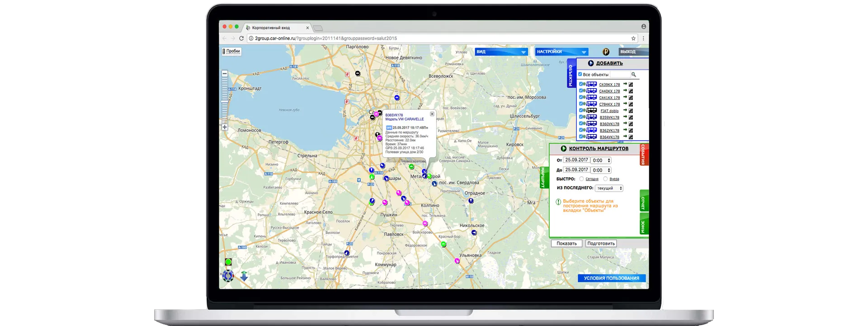
Task: Click the map zoom slider handle
Action: point(225,101)
